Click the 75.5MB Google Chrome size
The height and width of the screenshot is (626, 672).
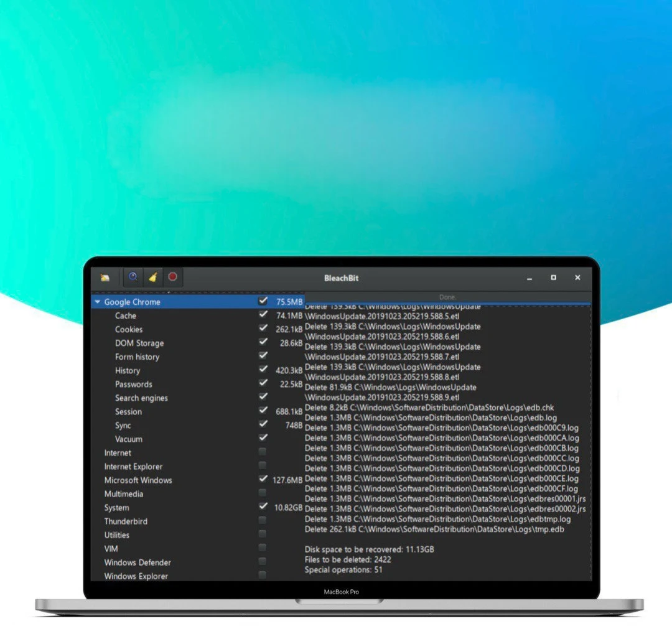click(x=289, y=302)
